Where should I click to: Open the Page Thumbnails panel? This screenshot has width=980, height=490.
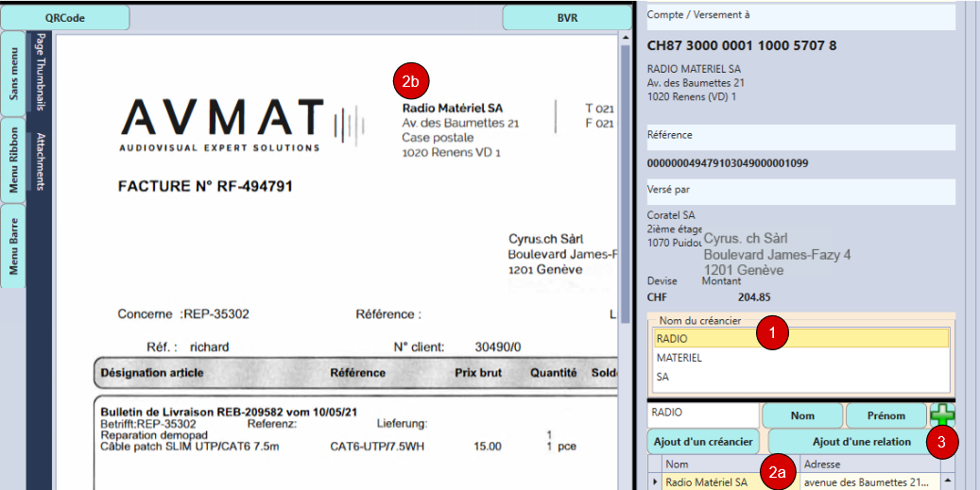(x=41, y=72)
